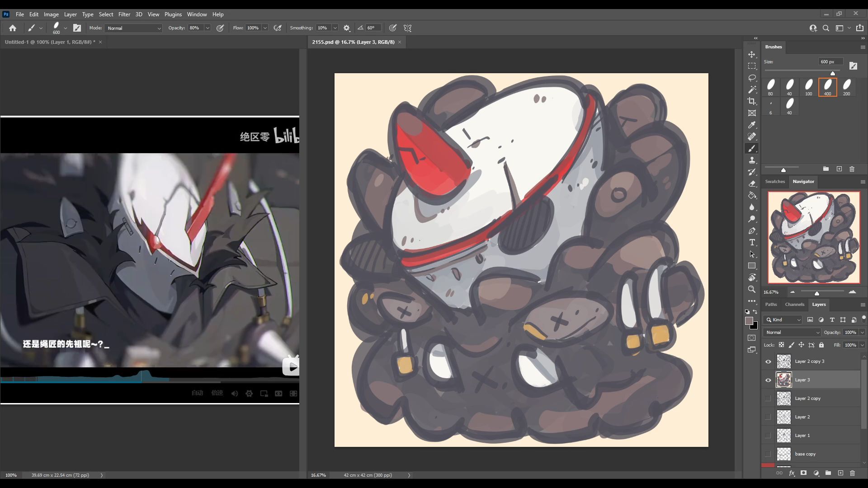This screenshot has width=868, height=488.
Task: Select the Dodge tool
Action: pos(752,219)
